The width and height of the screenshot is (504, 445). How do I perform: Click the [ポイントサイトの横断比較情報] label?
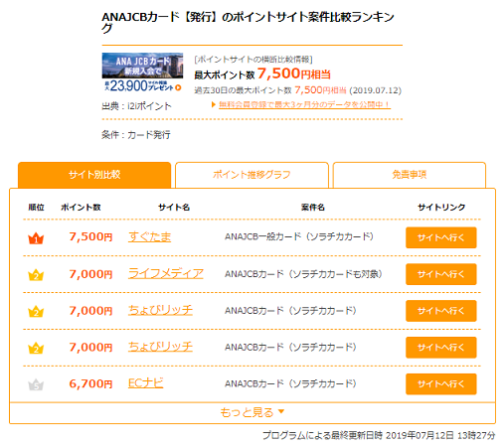[x=253, y=60]
